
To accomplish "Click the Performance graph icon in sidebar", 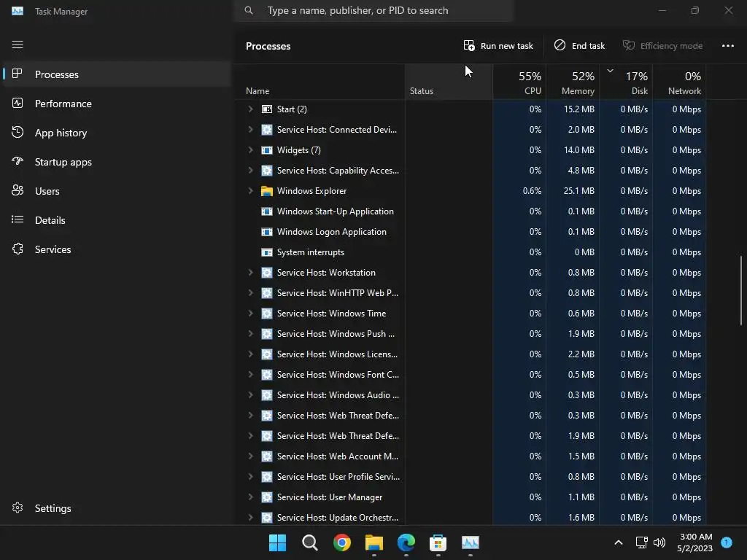I will 18,103.
